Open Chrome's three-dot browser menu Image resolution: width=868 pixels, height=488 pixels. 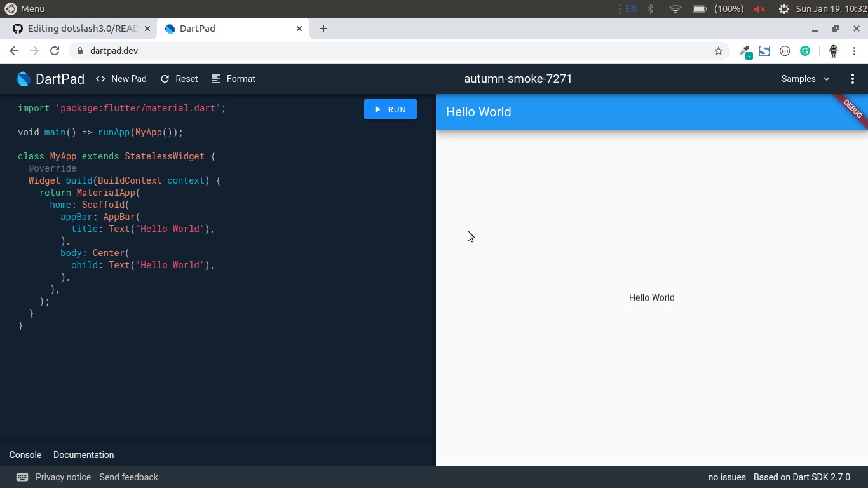pyautogui.click(x=855, y=51)
